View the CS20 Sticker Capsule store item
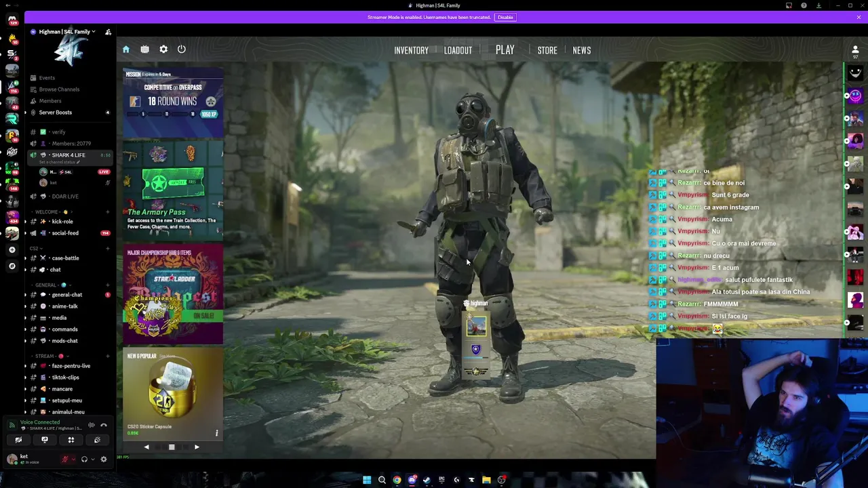868x488 pixels. (173, 393)
